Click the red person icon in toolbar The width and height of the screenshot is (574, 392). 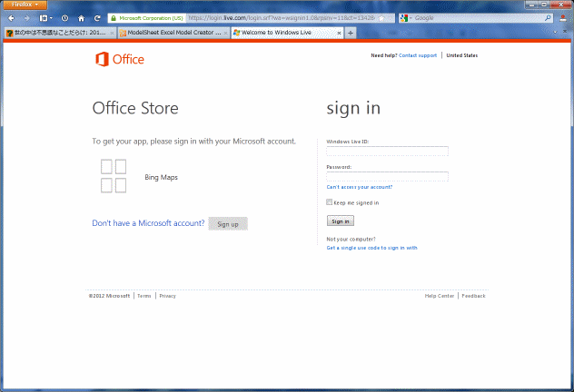[563, 18]
